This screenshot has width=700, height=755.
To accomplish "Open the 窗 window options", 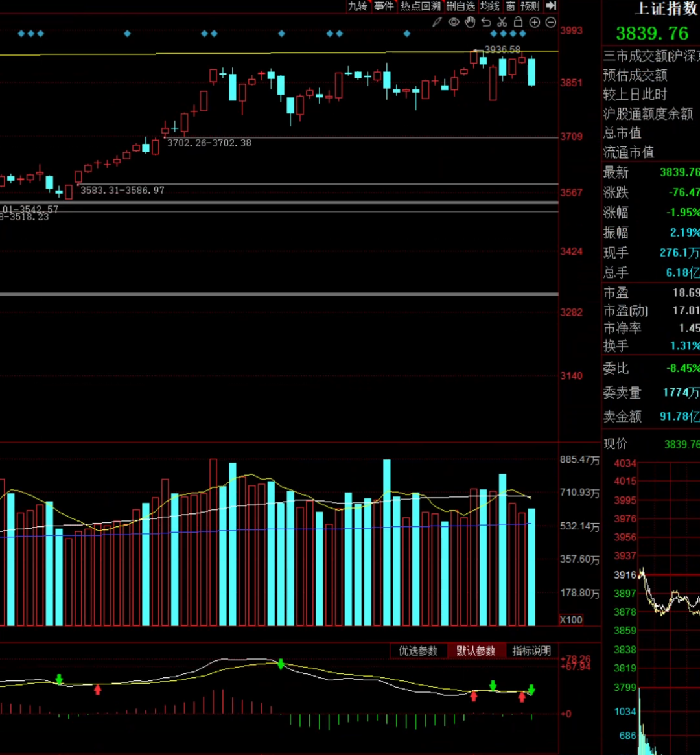I will click(511, 6).
